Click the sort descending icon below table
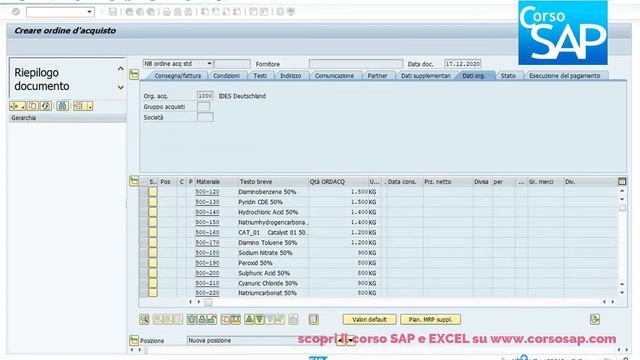Image resolution: width=640 pixels, height=360 pixels. (259, 319)
